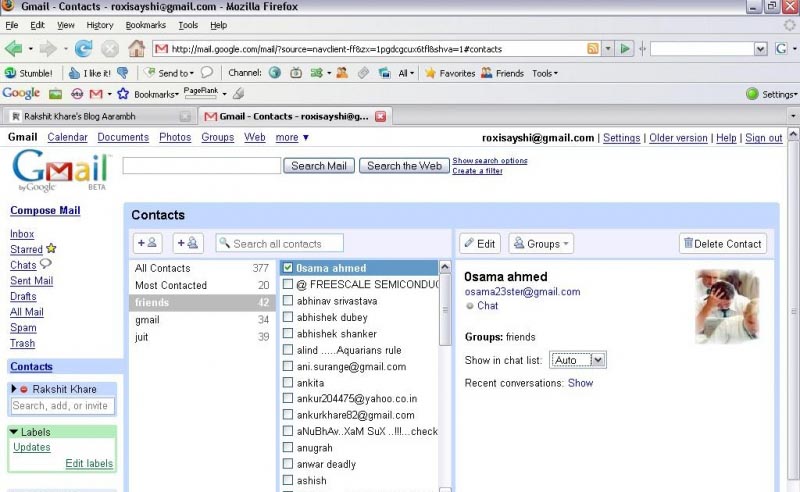
Task: Check the anugrah contact checkbox
Action: 288,448
